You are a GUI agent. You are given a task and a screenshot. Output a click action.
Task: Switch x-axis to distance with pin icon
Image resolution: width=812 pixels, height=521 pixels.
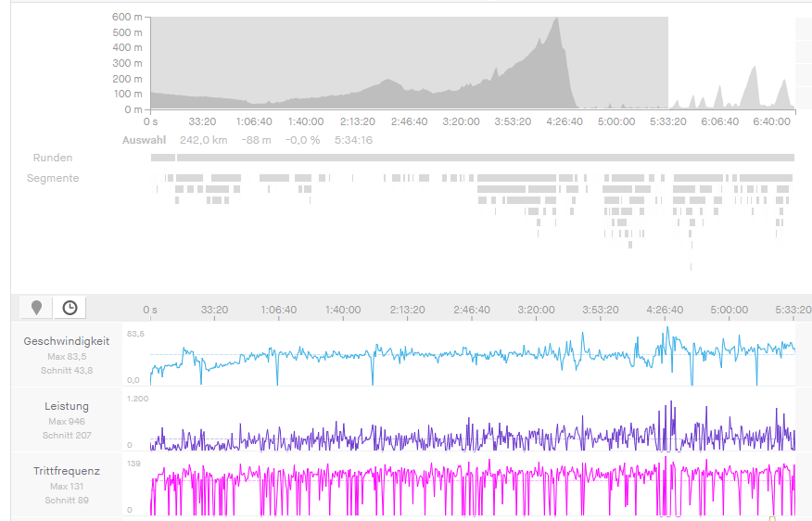pyautogui.click(x=36, y=308)
